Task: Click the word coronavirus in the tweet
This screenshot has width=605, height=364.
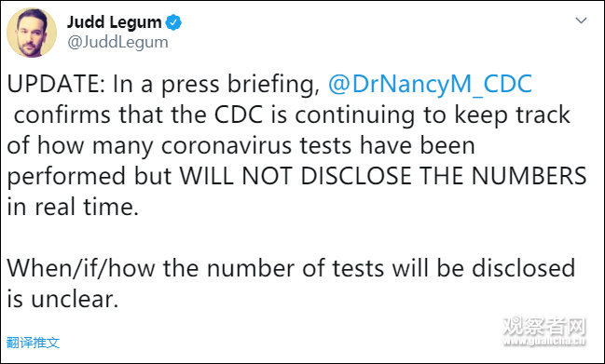Action: tap(227, 145)
